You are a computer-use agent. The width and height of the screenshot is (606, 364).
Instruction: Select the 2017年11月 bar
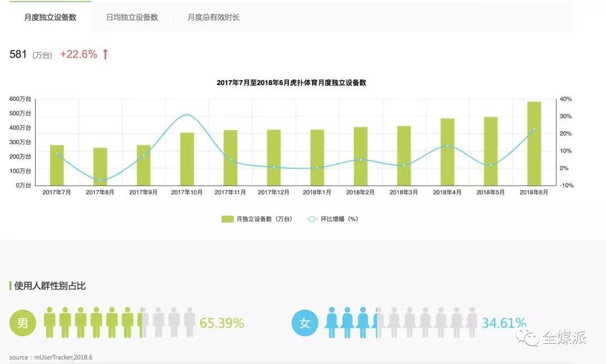pos(231,158)
